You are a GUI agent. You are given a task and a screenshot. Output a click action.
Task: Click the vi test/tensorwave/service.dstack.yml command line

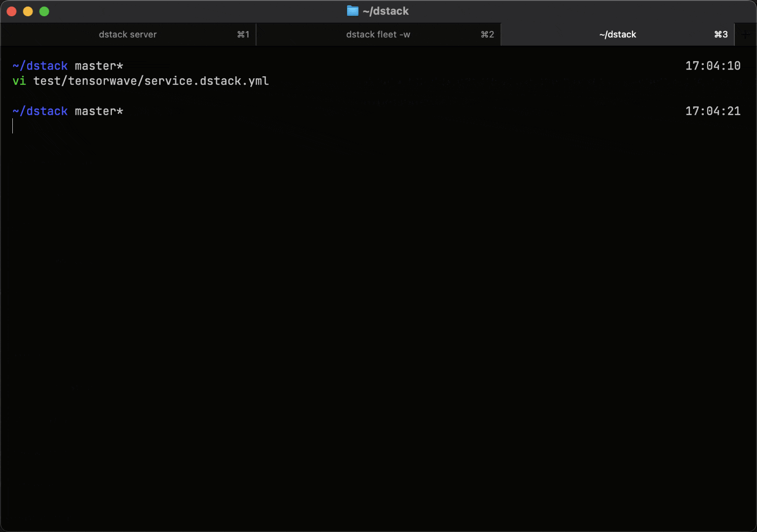141,81
